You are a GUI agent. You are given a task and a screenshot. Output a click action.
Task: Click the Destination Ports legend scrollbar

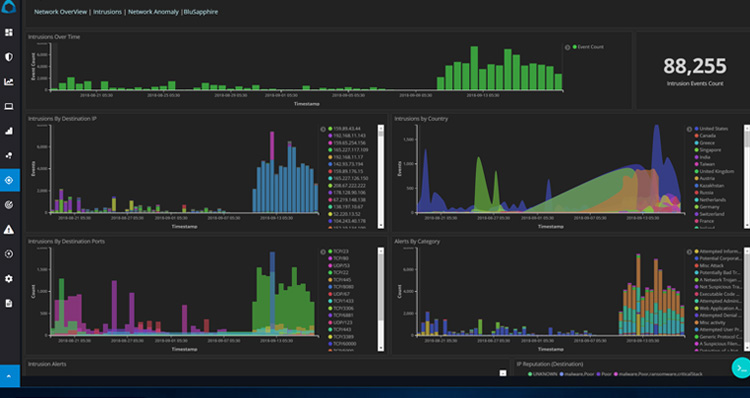coord(381,299)
